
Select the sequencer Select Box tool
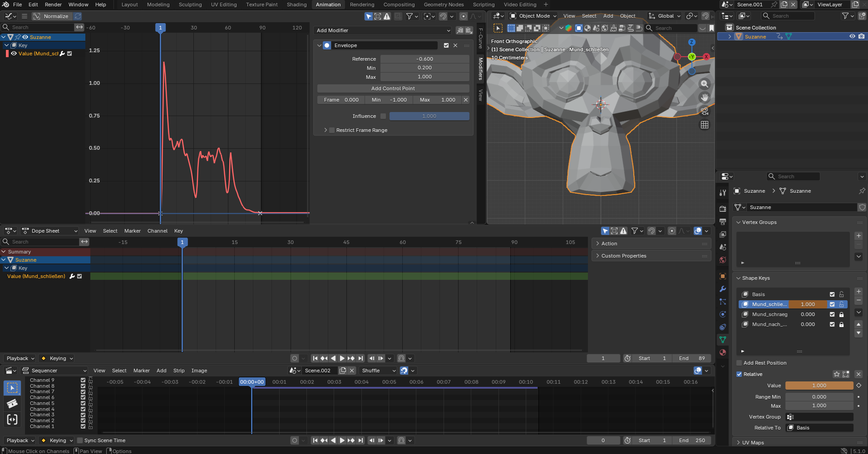(x=12, y=388)
